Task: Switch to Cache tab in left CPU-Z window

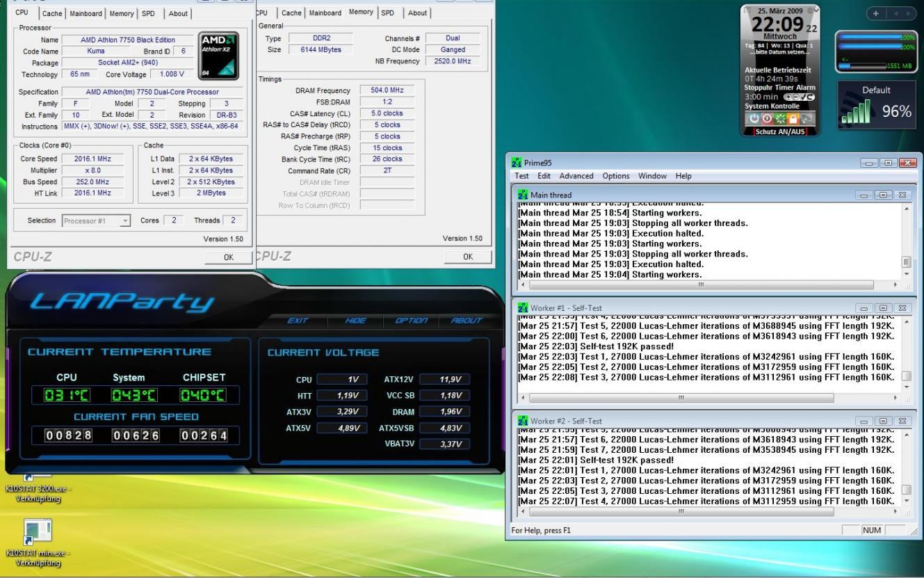Action: tap(52, 13)
